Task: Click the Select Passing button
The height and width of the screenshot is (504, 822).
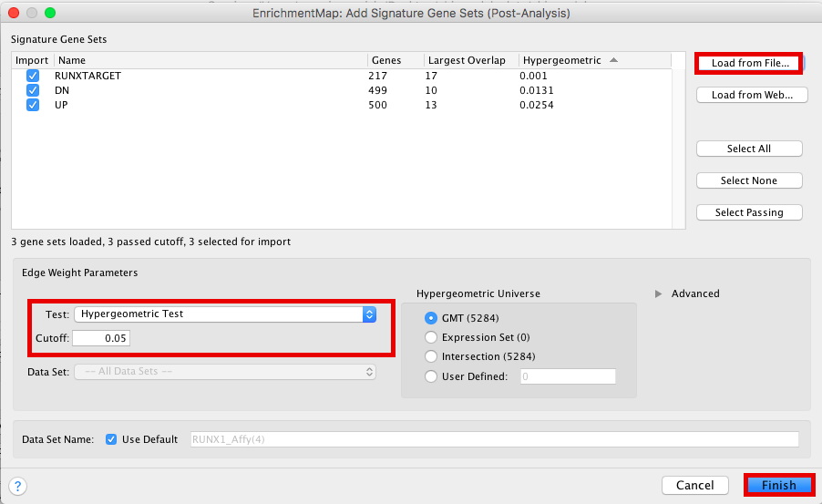Action: point(749,212)
